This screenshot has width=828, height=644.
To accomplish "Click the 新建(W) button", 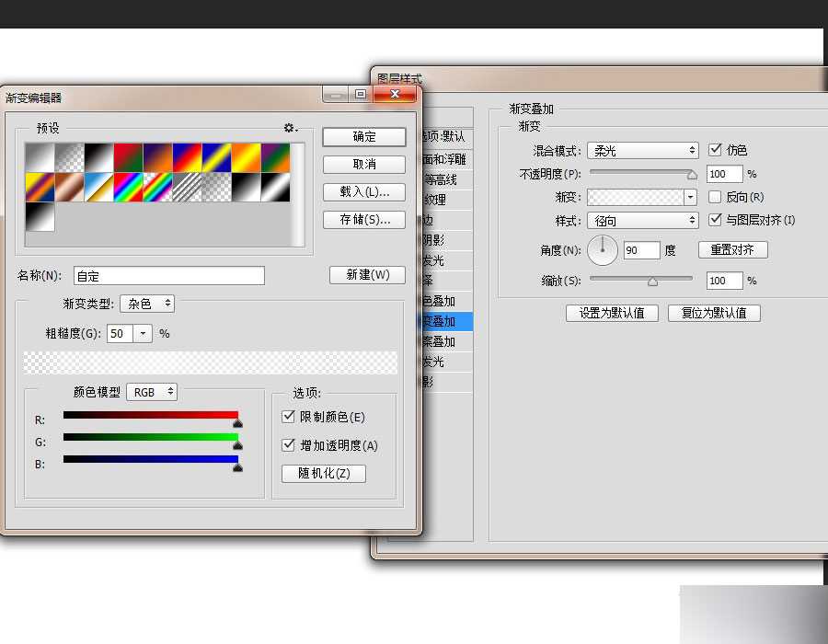I will point(367,274).
